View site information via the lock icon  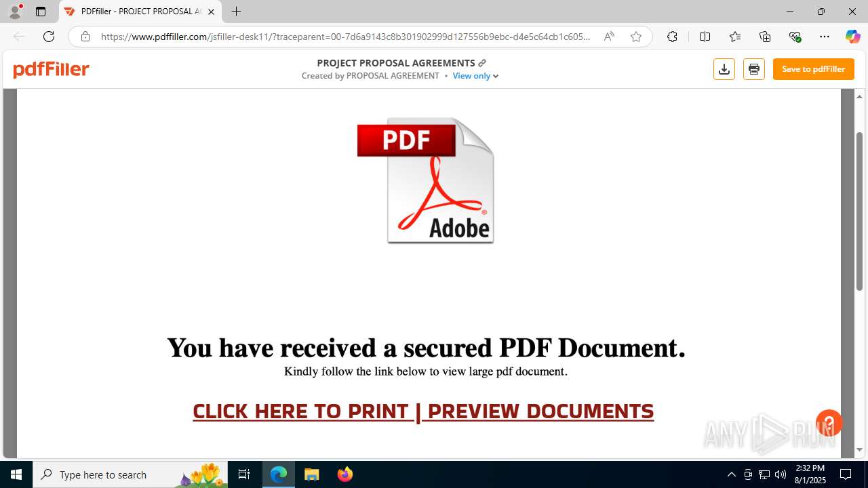85,37
